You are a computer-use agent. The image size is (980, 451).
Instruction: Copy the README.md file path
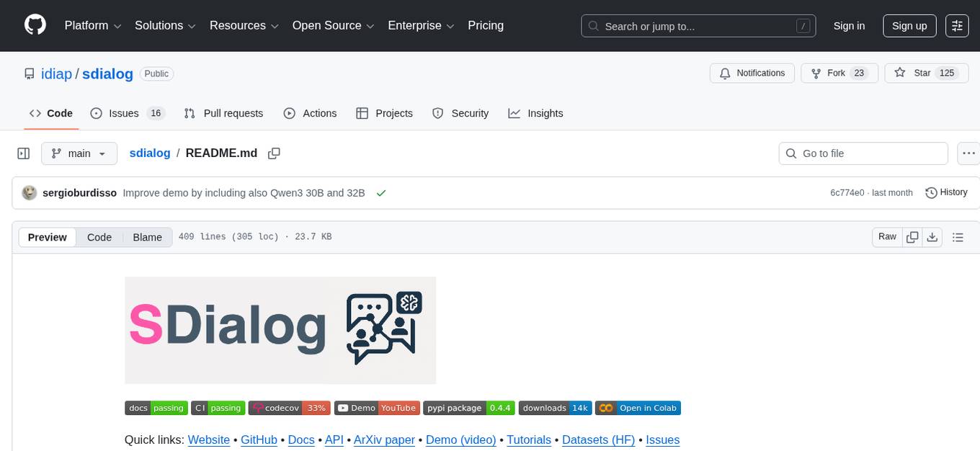pos(274,153)
